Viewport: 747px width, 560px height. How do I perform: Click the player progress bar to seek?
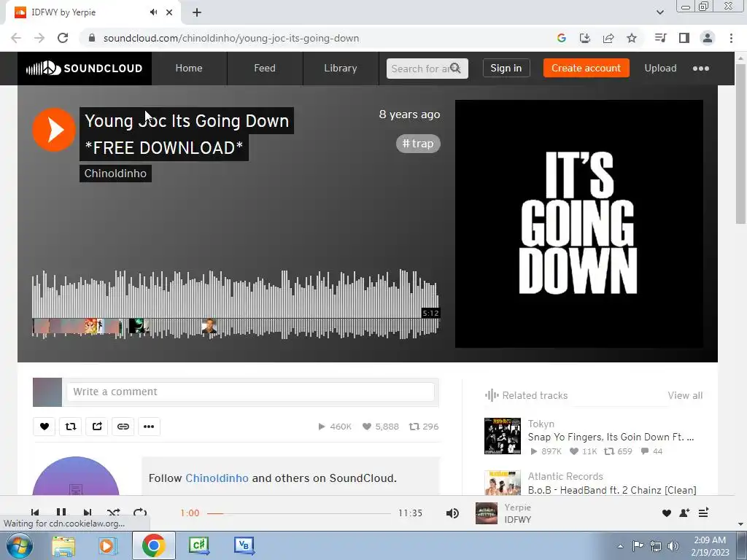point(298,513)
